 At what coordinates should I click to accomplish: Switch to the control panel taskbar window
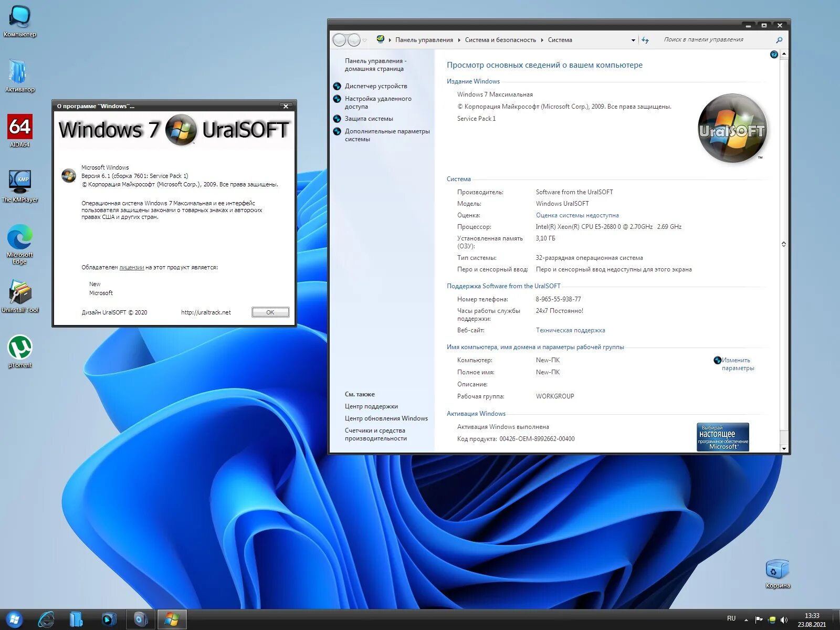click(x=141, y=619)
